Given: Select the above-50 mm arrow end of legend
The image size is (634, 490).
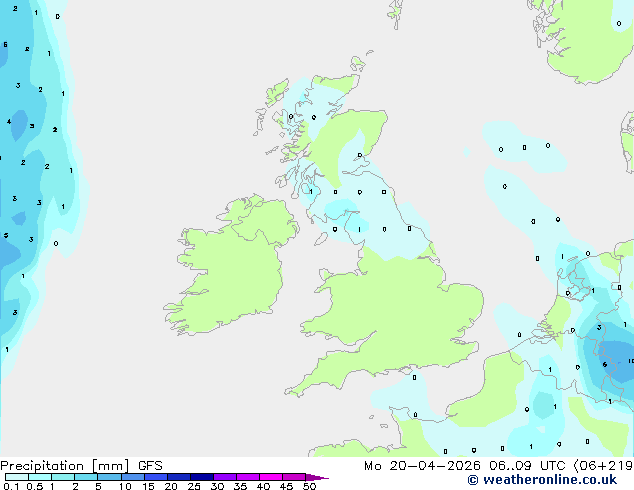Looking at the screenshot, I should coord(317,477).
